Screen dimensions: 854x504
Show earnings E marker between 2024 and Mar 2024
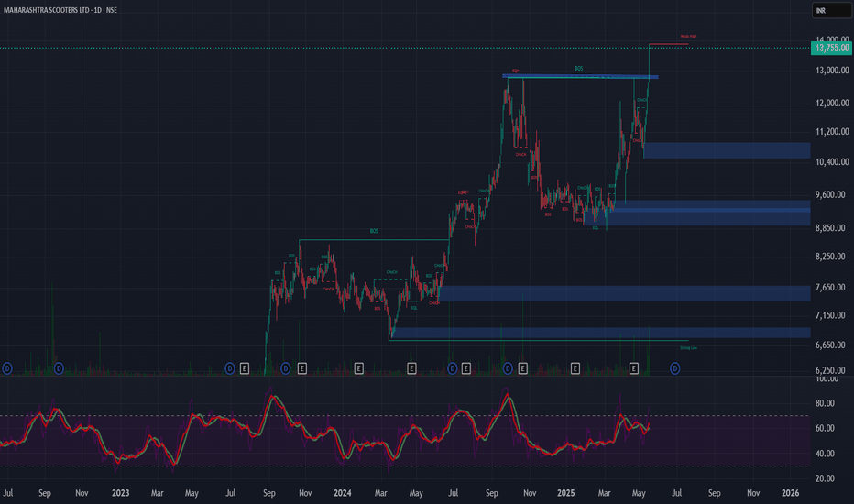pyautogui.click(x=358, y=369)
